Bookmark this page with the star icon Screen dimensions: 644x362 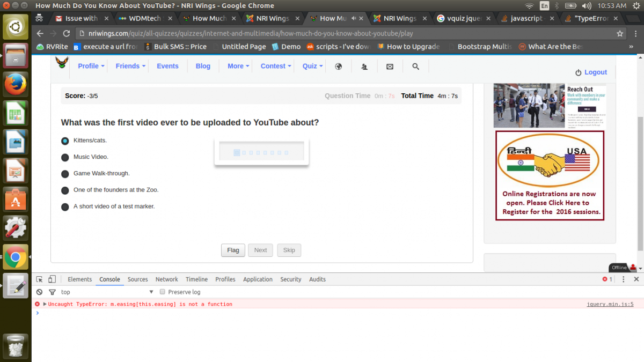point(620,33)
